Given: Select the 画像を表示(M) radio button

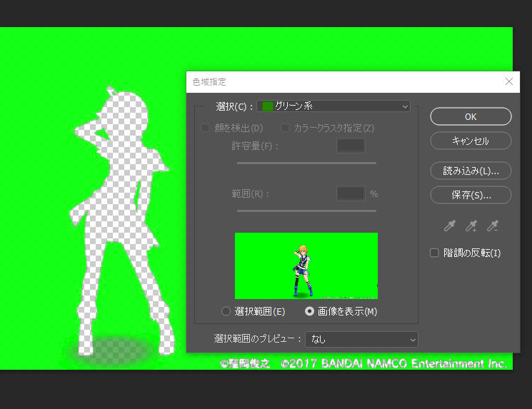Looking at the screenshot, I should [x=309, y=311].
